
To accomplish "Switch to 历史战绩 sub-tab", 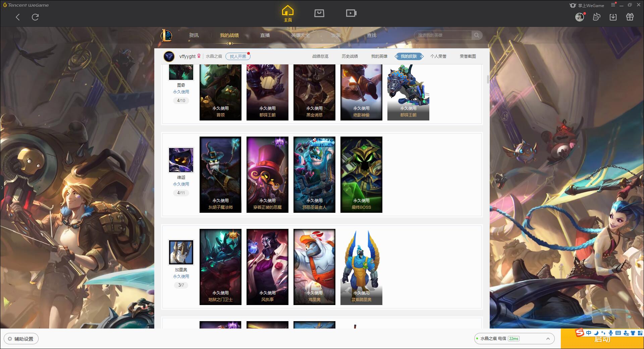I will 350,56.
